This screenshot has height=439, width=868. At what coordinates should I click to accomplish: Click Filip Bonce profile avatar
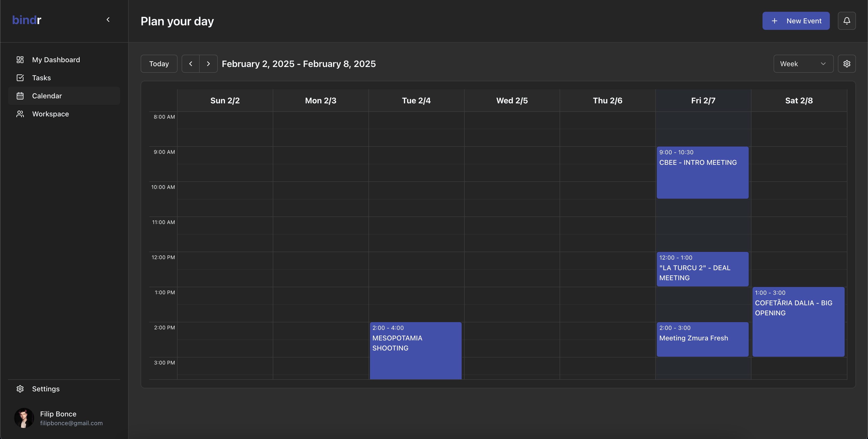24,418
